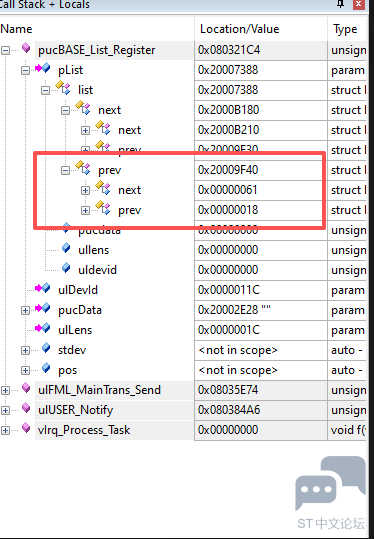
Task: Expand the stdev variable node
Action: tap(25, 350)
